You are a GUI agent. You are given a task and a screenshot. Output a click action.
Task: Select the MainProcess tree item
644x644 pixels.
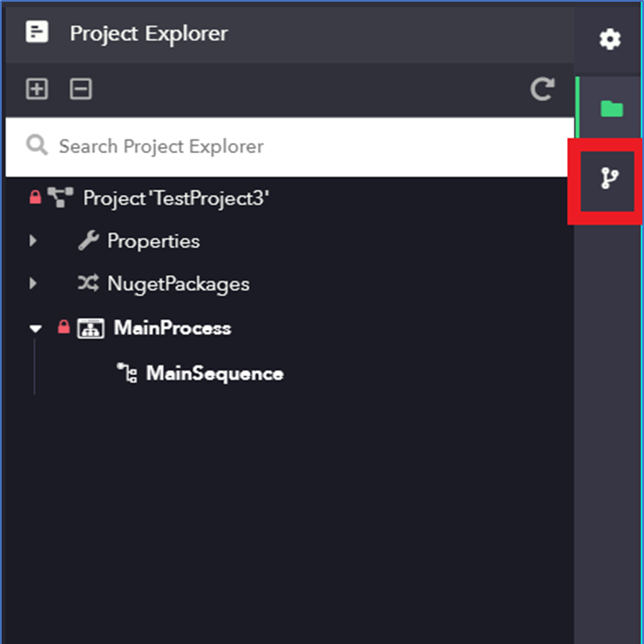172,328
